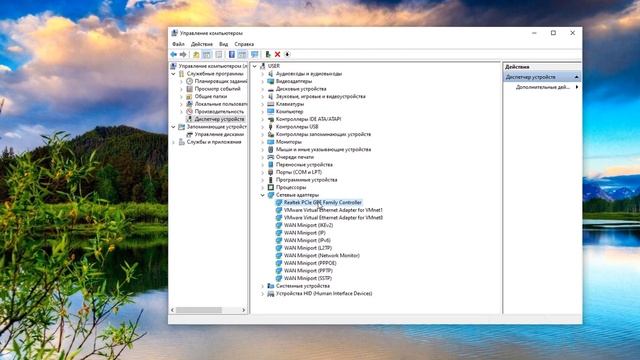The width and height of the screenshot is (640, 360).
Task: Click the horizontal scrollbar thumb in left pane
Action: [x=198, y=310]
